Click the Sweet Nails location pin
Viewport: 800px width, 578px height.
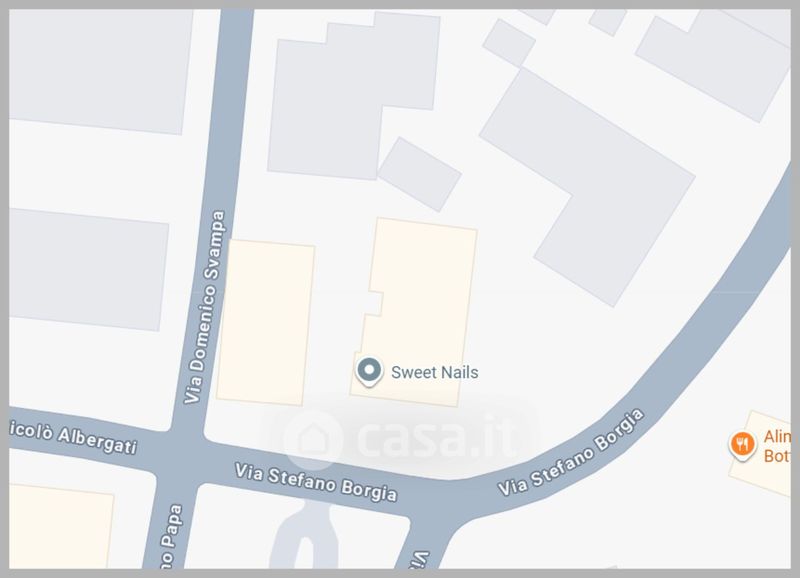point(369,371)
